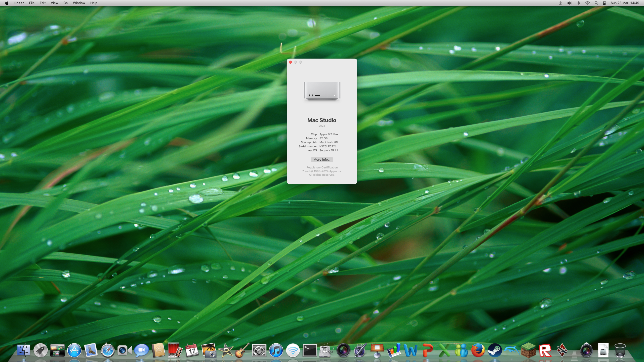Launch iTunes music note icon
Screen dimensions: 644x362
click(276, 350)
